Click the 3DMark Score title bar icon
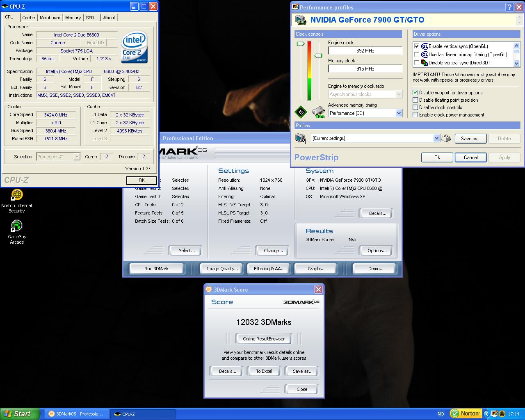The height and width of the screenshot is (420, 525). pos(209,289)
